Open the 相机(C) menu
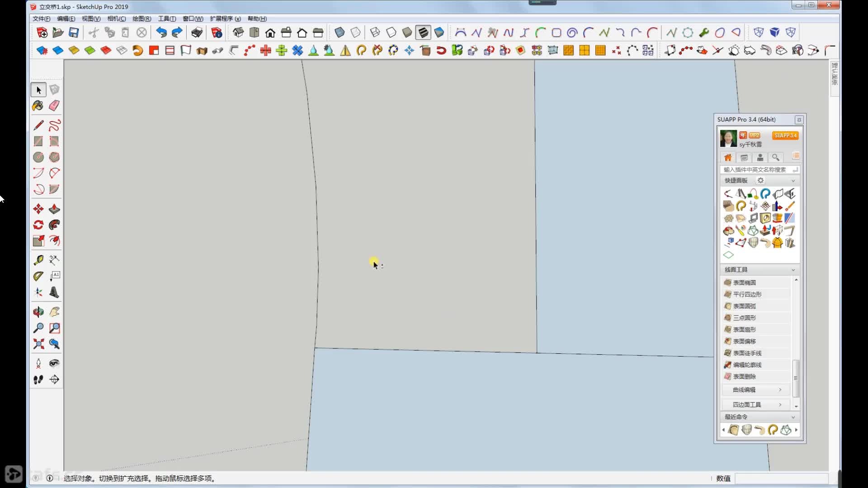This screenshot has width=868, height=488. click(x=117, y=19)
